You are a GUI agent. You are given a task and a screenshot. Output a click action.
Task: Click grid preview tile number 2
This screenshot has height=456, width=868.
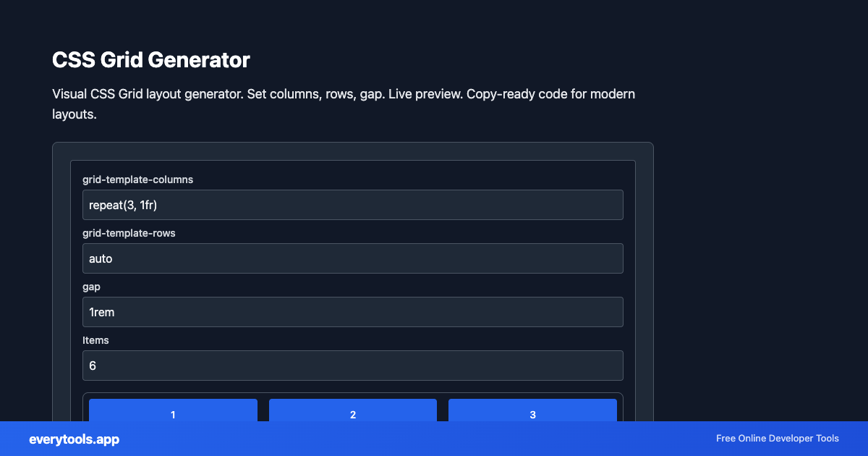tap(352, 415)
